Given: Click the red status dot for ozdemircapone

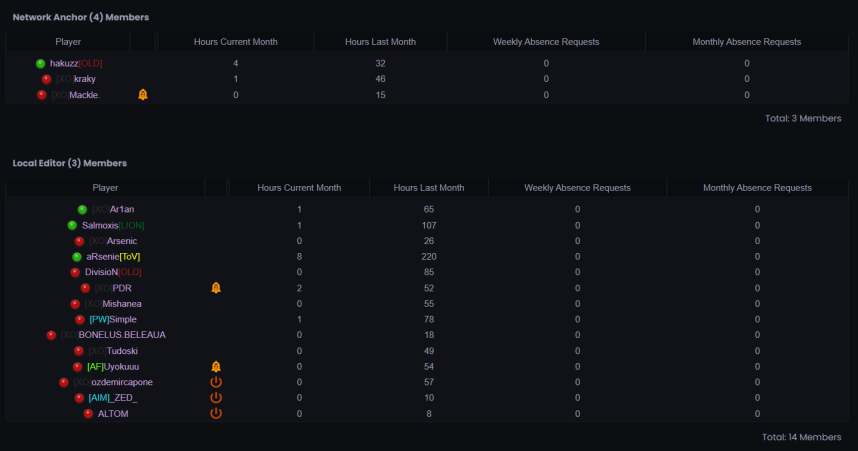Looking at the screenshot, I should click(x=63, y=383).
